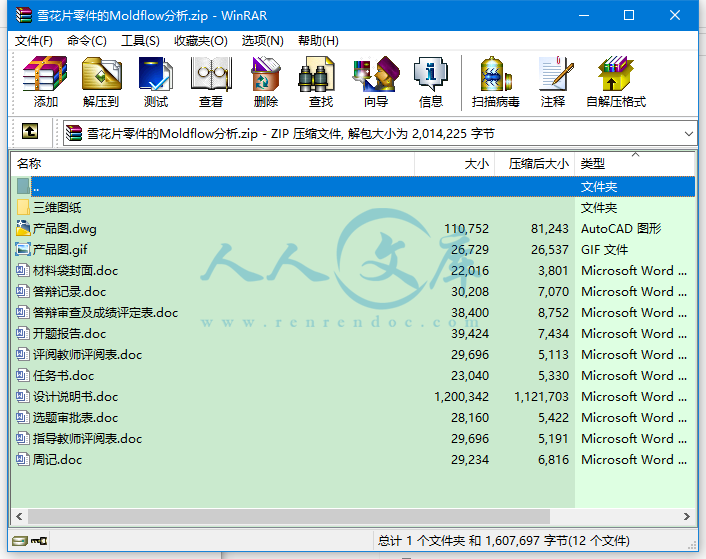Click the archive icon in address bar
Viewport: 706px width, 559px height.
coord(73,134)
